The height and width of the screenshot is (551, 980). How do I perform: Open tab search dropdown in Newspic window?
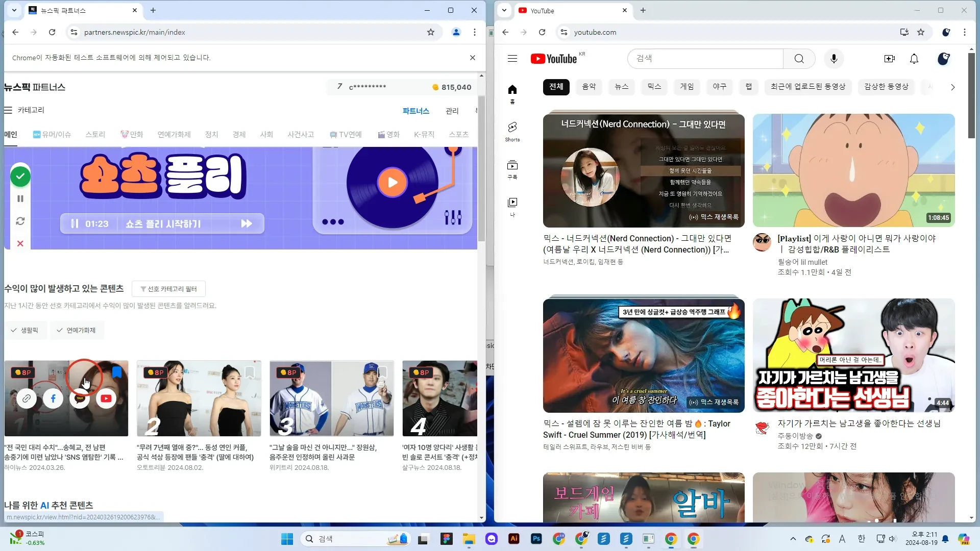[x=14, y=10]
